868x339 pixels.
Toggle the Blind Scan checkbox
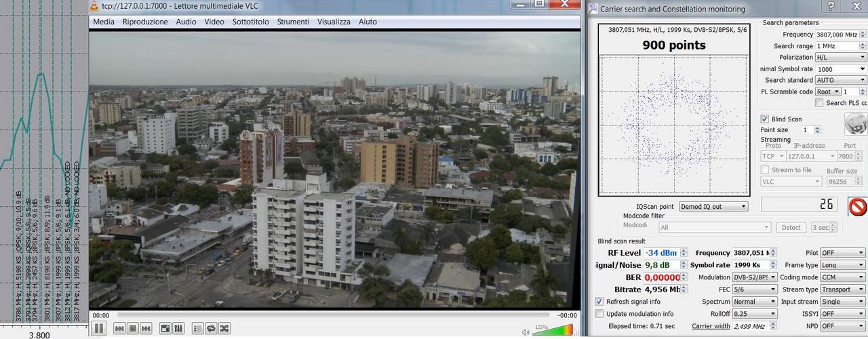tap(765, 119)
